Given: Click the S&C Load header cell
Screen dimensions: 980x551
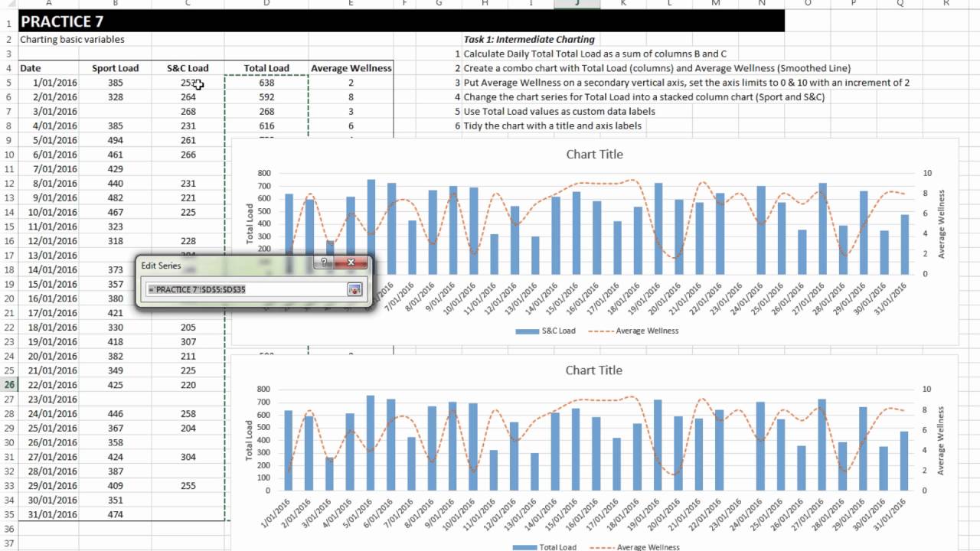Looking at the screenshot, I should point(188,68).
